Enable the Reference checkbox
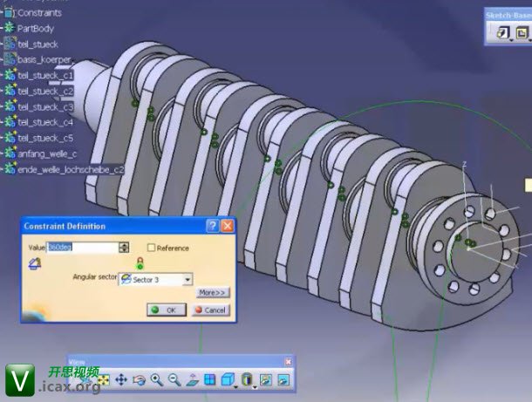The image size is (532, 402). pos(152,248)
